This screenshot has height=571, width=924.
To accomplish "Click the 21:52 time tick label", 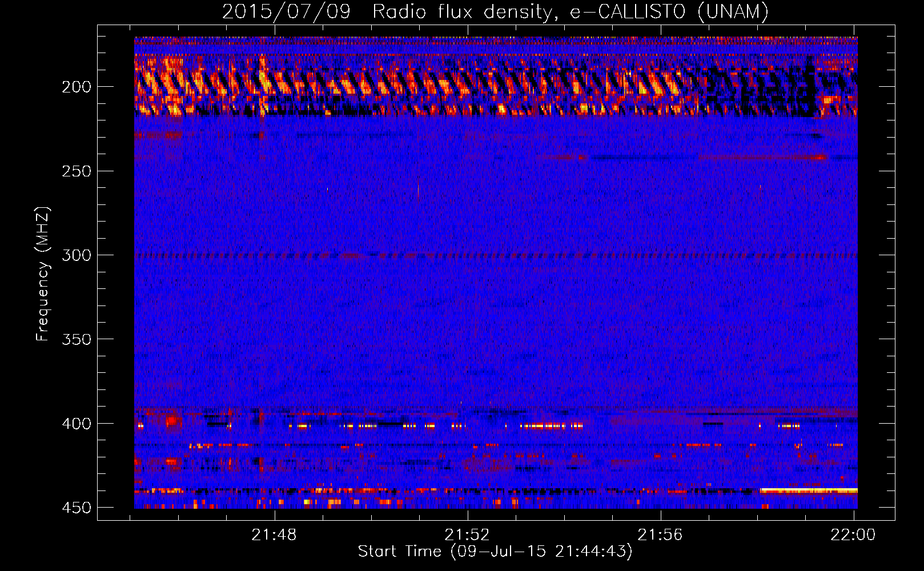I will pos(467,535).
